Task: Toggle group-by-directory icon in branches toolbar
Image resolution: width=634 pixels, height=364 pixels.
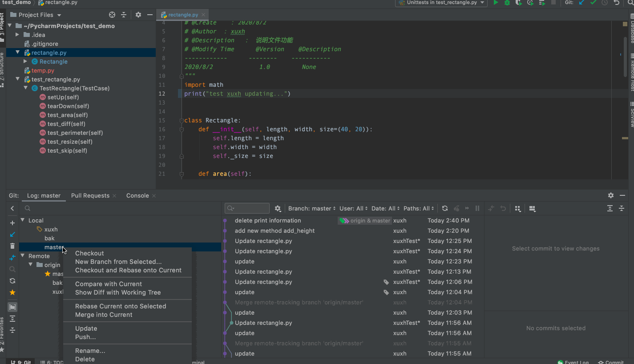Action: coord(12,307)
